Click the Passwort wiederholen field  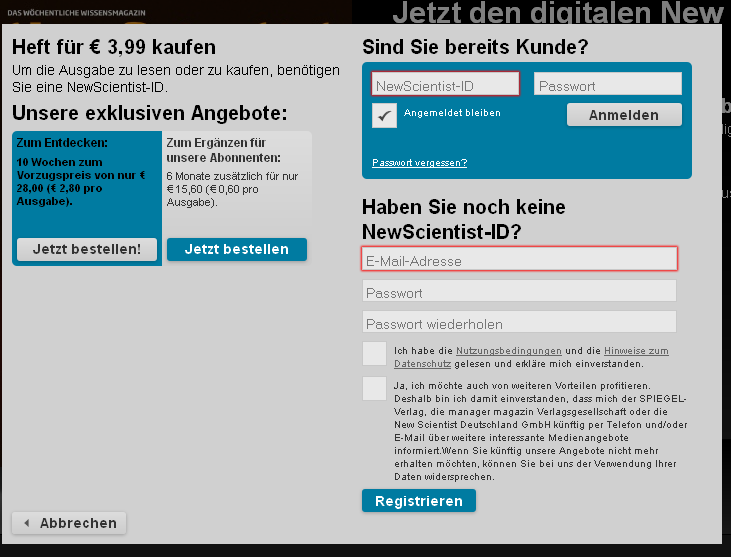pos(519,322)
